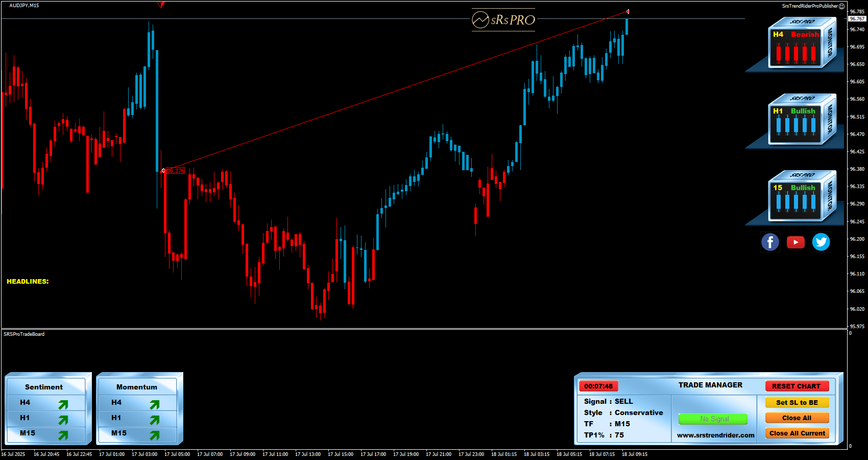
Task: Click the H4 Sentiment green arrow
Action: pyautogui.click(x=63, y=405)
